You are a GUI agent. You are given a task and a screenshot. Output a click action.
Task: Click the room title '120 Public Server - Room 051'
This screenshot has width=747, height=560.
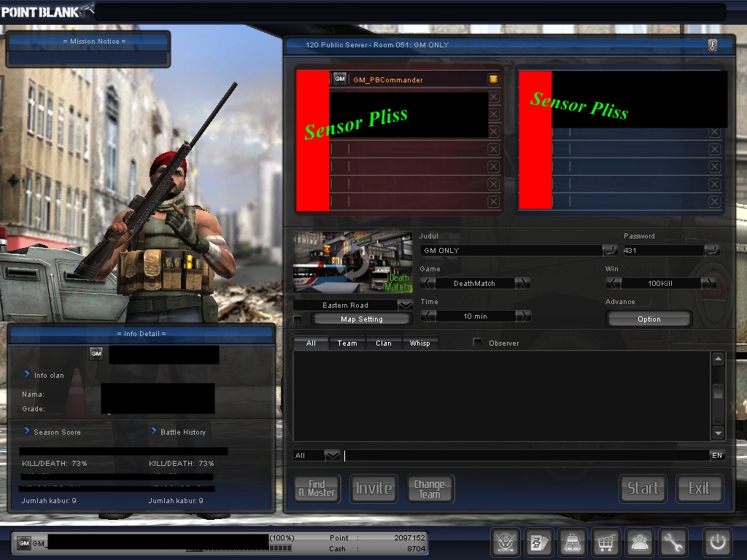click(x=355, y=44)
